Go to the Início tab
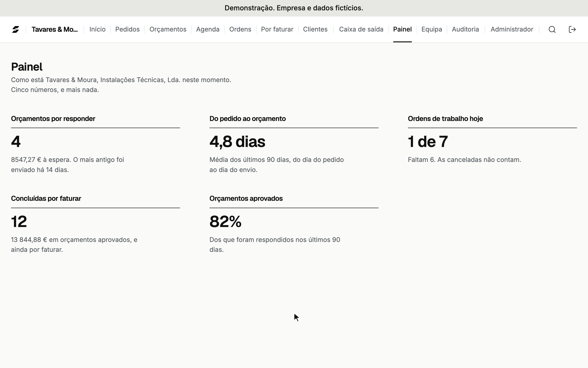 pos(97,29)
